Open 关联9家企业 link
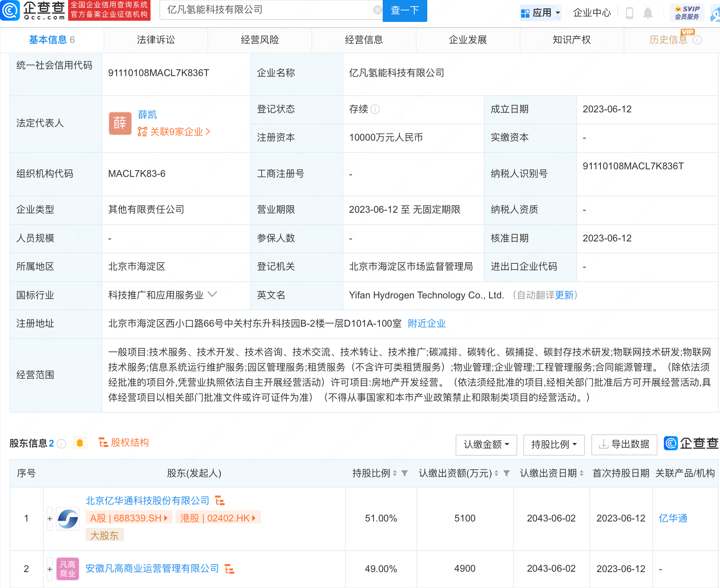The image size is (720, 588). click(x=174, y=132)
